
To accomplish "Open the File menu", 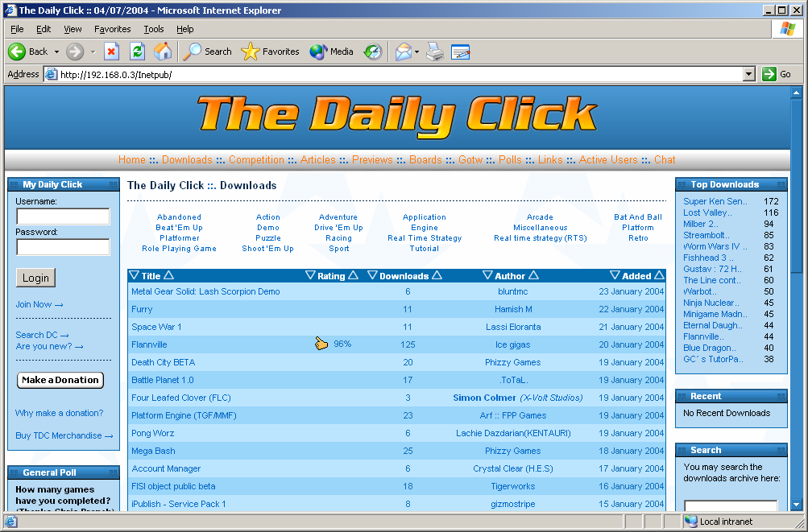I will point(17,29).
